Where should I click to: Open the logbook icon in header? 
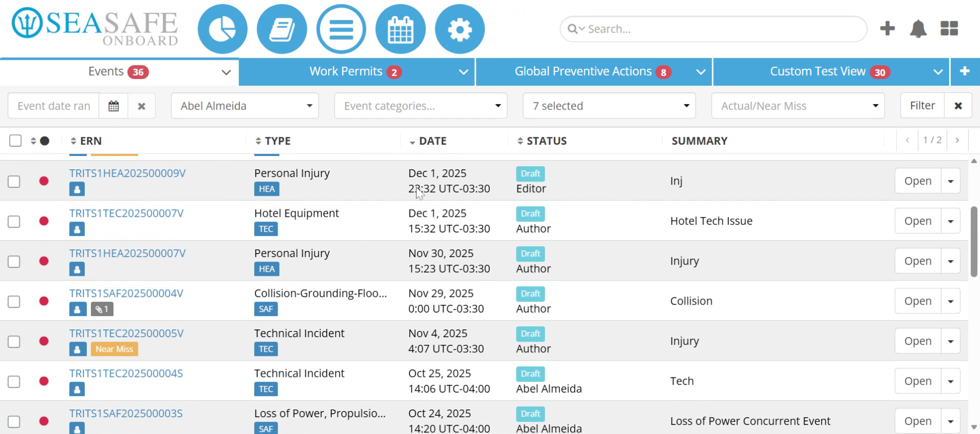(x=282, y=29)
